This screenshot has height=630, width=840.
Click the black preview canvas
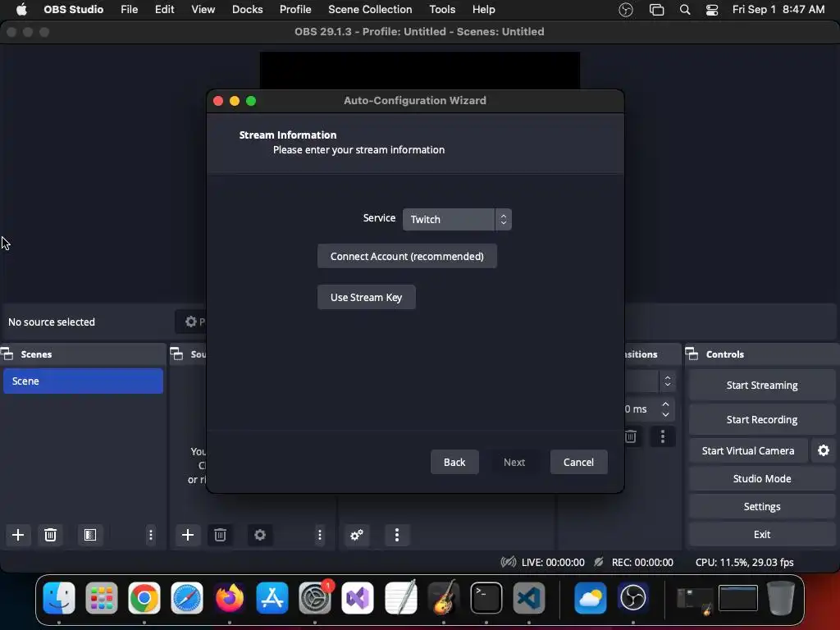point(419,71)
